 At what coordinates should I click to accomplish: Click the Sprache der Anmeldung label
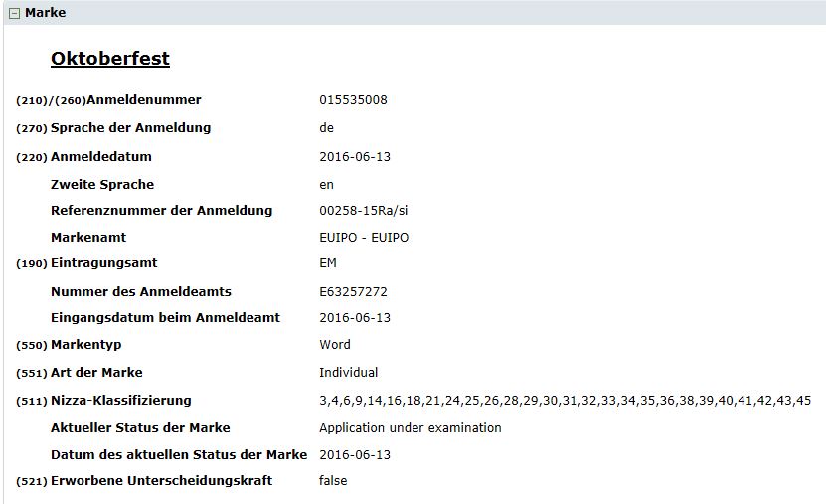click(130, 128)
